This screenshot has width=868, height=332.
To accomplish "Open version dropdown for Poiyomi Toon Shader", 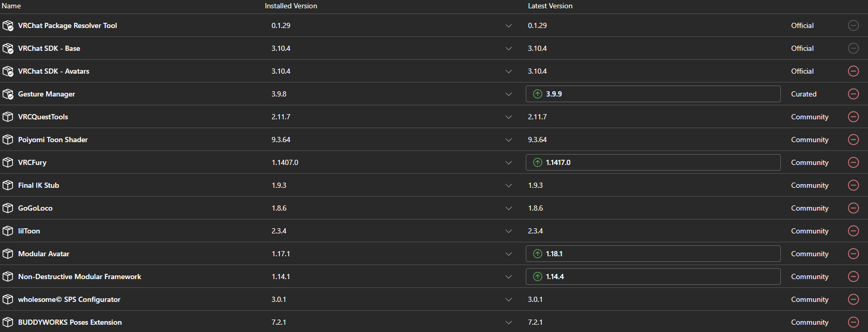I will point(509,140).
